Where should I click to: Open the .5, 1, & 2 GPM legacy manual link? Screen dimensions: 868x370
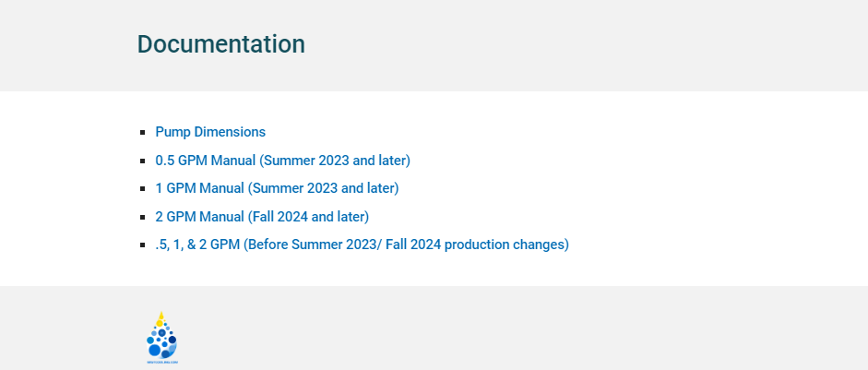coord(362,245)
